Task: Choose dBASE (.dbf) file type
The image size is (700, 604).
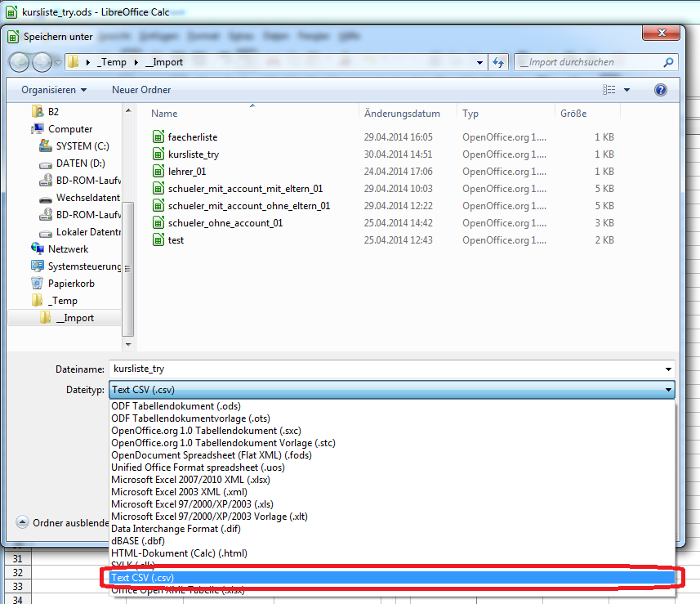Action: (392, 541)
